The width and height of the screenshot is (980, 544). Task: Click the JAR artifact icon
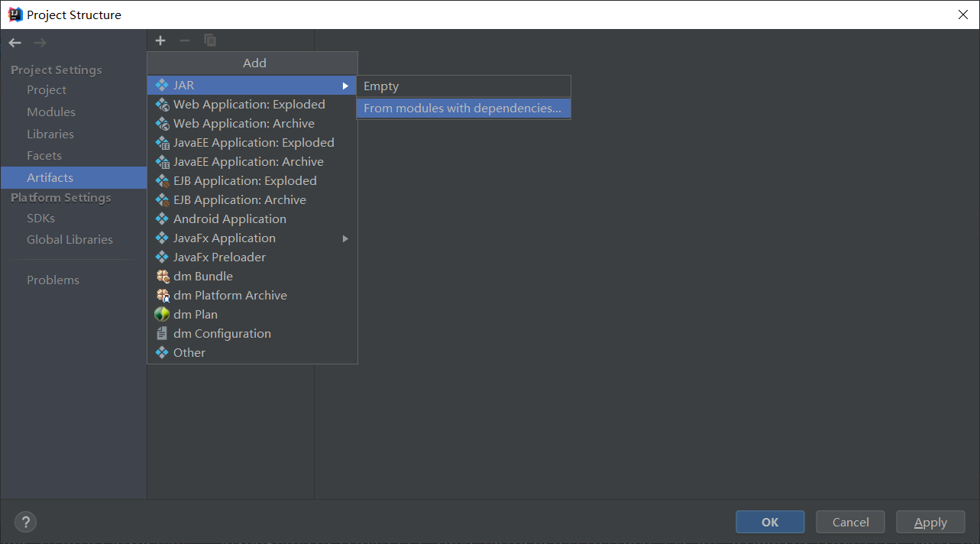click(162, 86)
